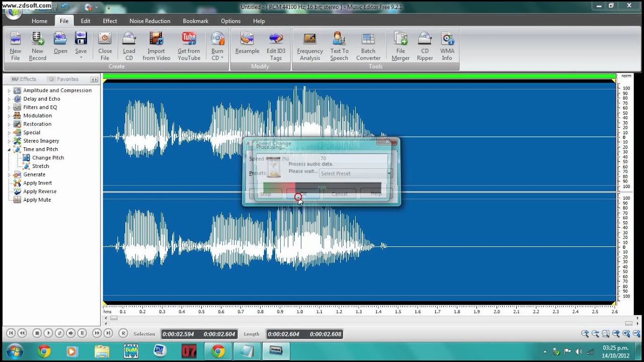Expand the Filters and EQ category

[x=9, y=107]
